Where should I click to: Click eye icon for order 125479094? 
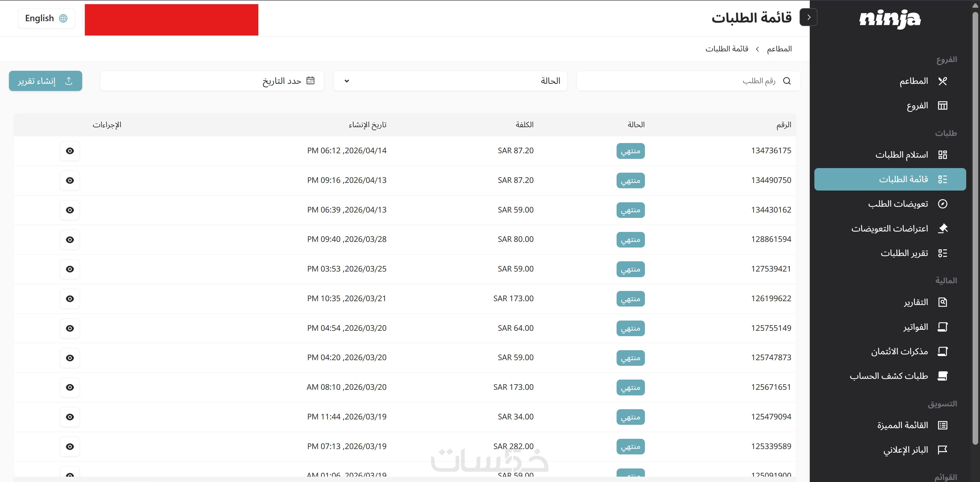(x=70, y=417)
